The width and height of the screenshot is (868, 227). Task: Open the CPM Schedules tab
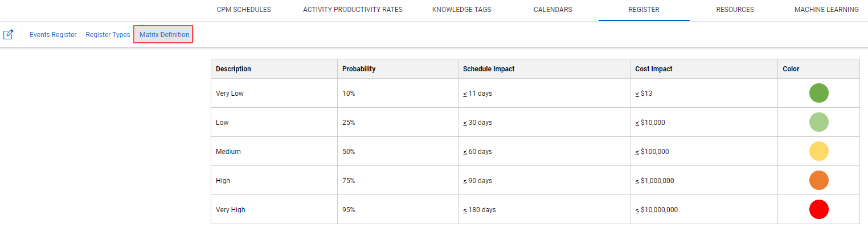[244, 10]
